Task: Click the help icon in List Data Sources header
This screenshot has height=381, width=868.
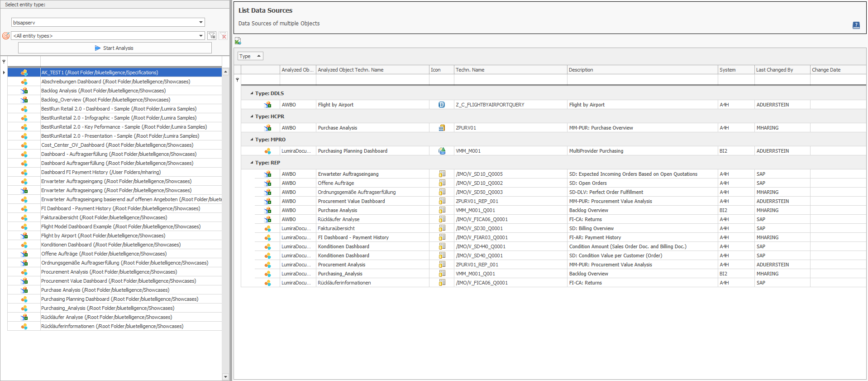Action: tap(856, 25)
